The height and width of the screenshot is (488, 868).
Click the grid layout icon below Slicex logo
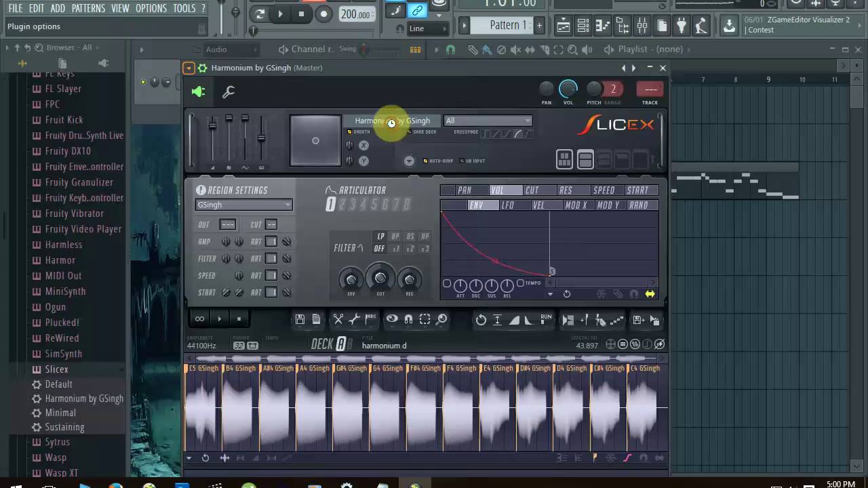tap(564, 159)
